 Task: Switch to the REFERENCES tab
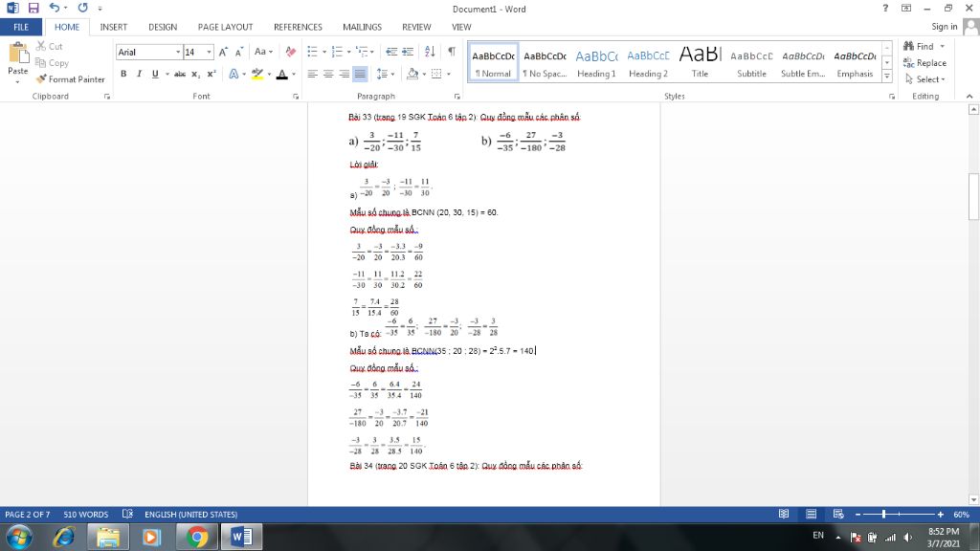click(298, 27)
